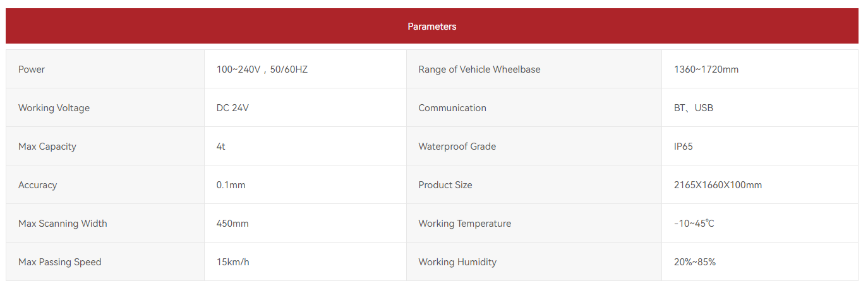This screenshot has width=868, height=288.
Task: Select the Accuracy label cell
Action: coord(105,185)
